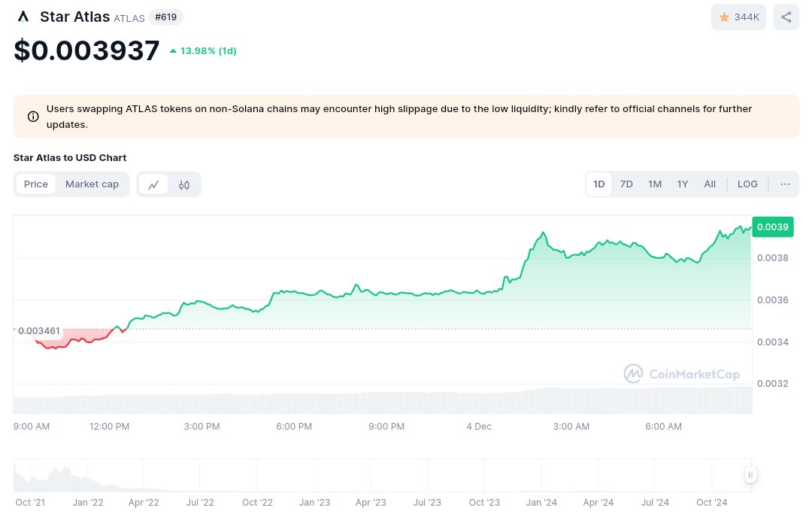Toggle LOG scale on chart
812x517 pixels.
(747, 184)
